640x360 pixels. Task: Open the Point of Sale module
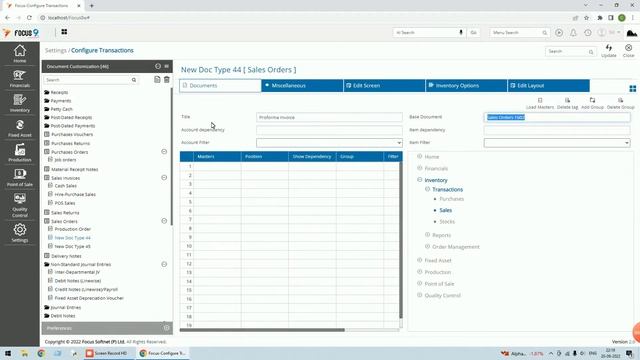click(x=20, y=178)
